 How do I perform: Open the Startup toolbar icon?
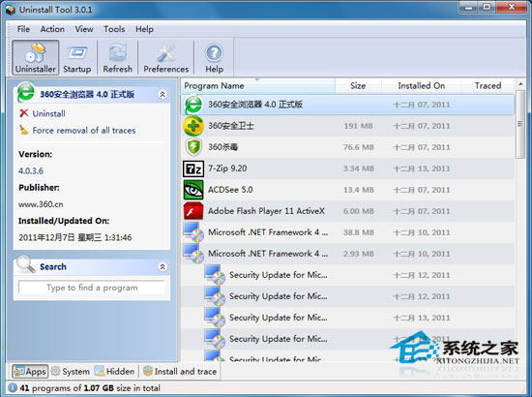pyautogui.click(x=77, y=57)
